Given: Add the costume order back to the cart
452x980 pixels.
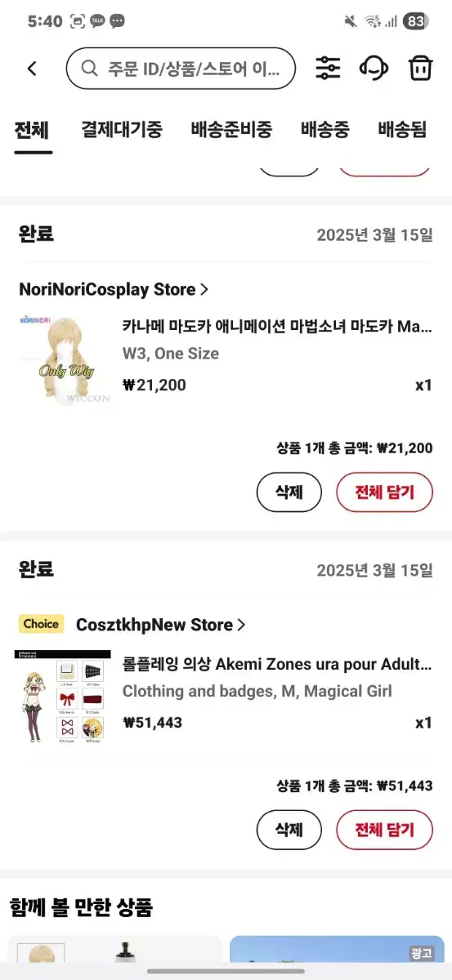Looking at the screenshot, I should [384, 830].
